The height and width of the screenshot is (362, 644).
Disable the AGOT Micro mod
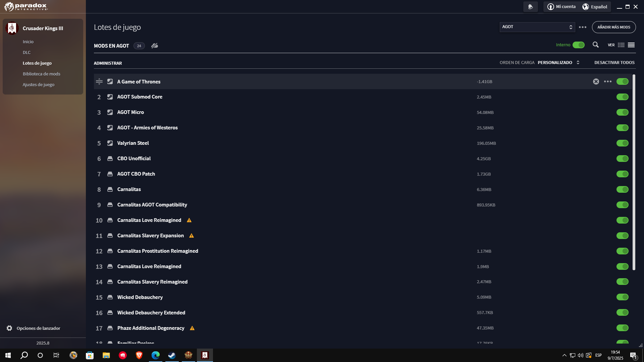click(623, 112)
